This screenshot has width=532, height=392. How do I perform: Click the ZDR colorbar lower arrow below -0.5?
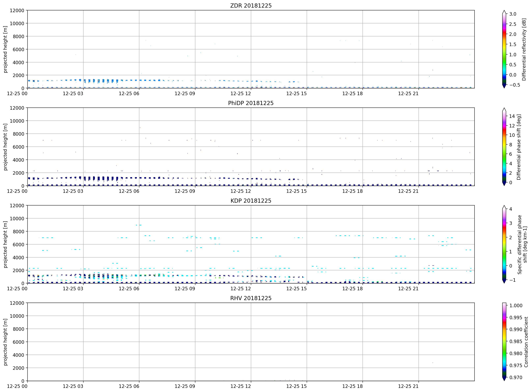[504, 86]
